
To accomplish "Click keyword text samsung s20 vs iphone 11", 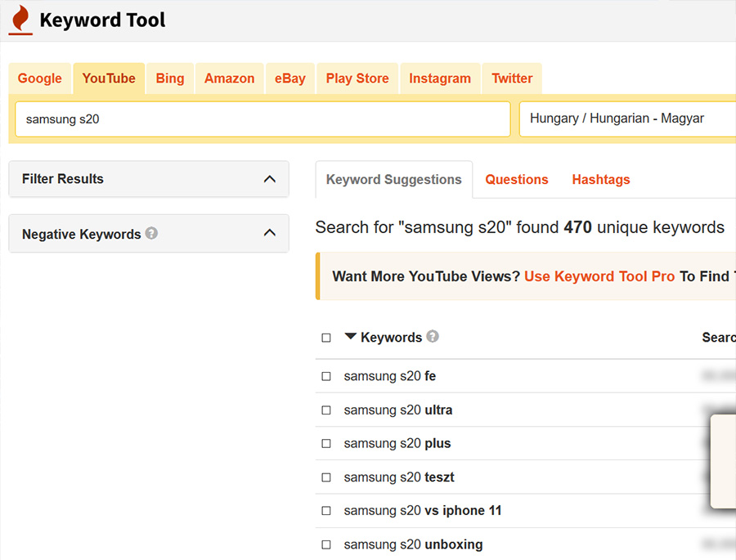I will [x=423, y=510].
